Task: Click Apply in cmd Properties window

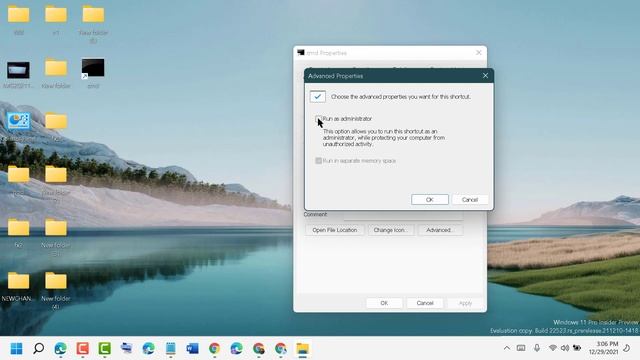Action: click(465, 303)
